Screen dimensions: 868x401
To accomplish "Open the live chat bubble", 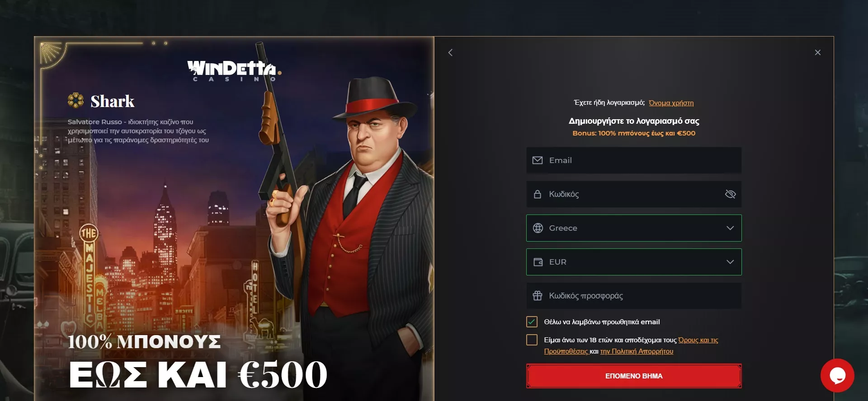I will tap(837, 375).
